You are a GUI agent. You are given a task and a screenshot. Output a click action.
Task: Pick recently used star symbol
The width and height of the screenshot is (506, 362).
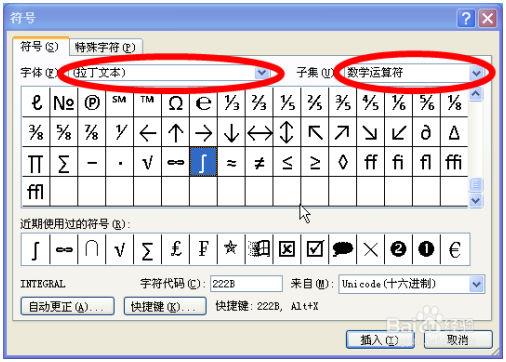click(x=231, y=249)
